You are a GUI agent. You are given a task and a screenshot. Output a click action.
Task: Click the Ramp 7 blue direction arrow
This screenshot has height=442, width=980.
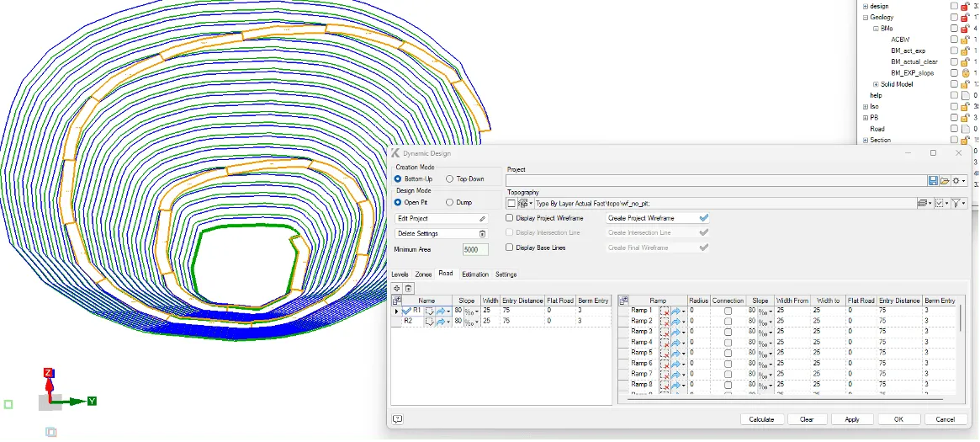pyautogui.click(x=675, y=375)
